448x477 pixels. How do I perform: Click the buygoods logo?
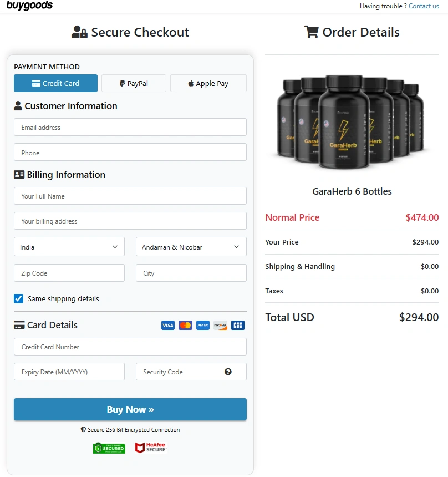pyautogui.click(x=30, y=6)
